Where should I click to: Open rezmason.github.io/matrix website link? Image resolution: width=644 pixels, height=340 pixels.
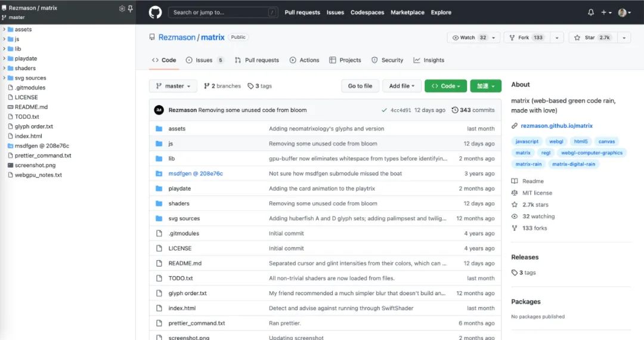click(556, 126)
